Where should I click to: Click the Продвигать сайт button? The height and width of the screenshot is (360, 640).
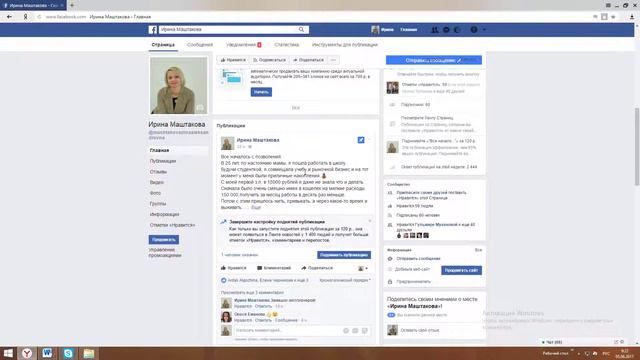461,270
